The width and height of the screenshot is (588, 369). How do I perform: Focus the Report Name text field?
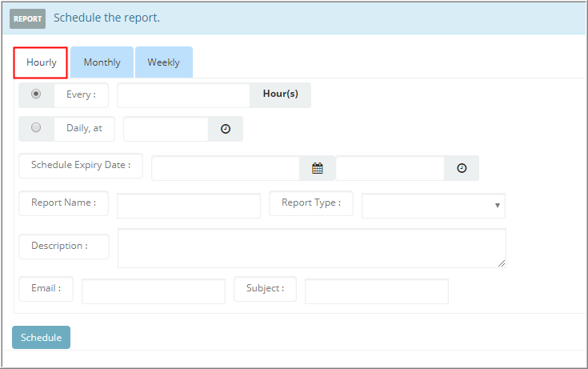click(x=189, y=206)
